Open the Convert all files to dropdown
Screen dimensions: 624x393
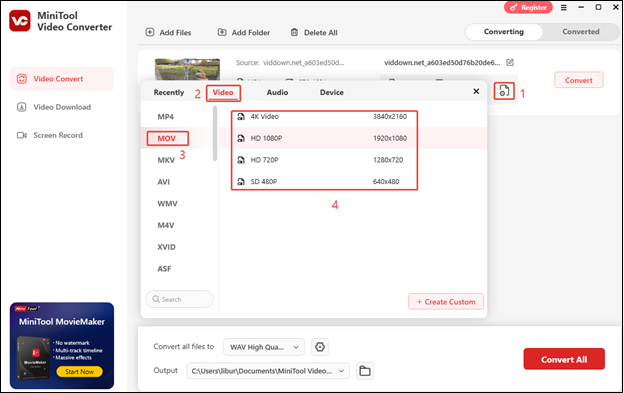264,347
